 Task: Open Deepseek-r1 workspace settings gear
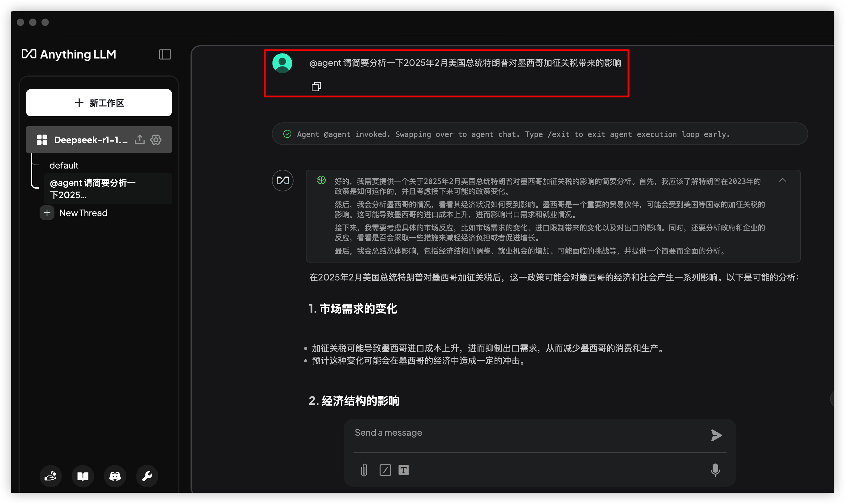click(x=156, y=139)
